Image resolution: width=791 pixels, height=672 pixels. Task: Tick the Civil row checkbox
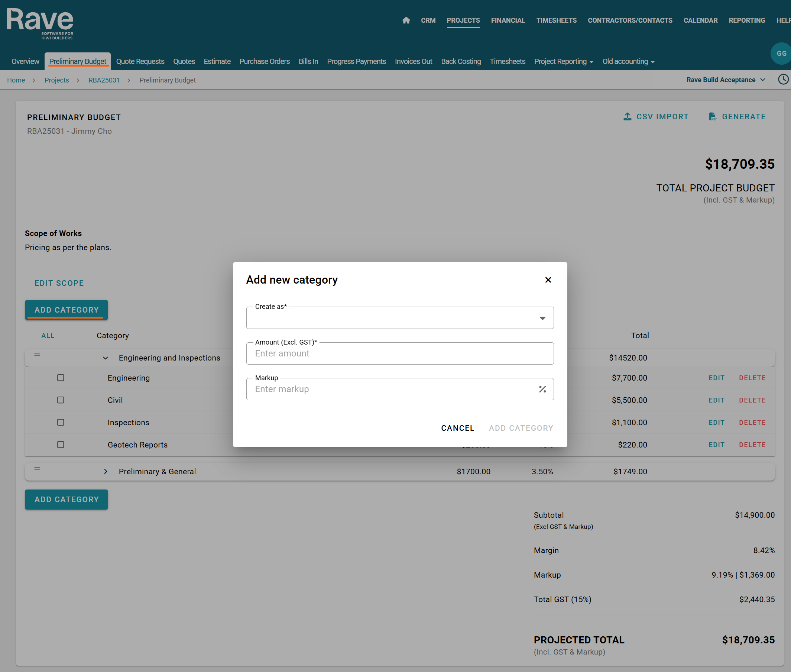pos(61,400)
